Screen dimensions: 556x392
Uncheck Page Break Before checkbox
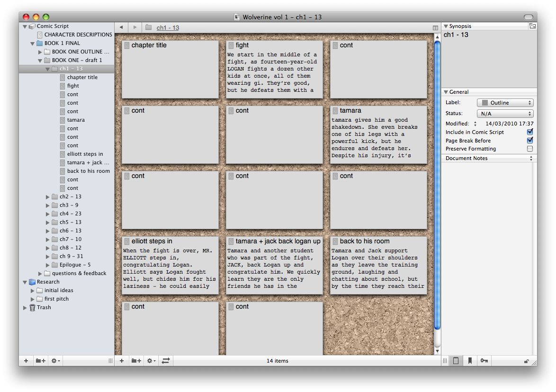(x=530, y=141)
